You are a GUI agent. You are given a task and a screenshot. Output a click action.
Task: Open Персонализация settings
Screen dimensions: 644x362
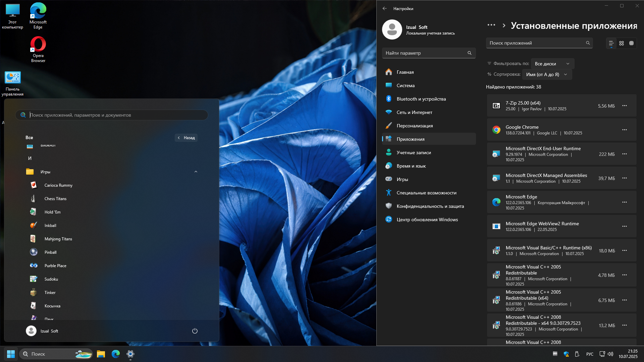[429, 126]
